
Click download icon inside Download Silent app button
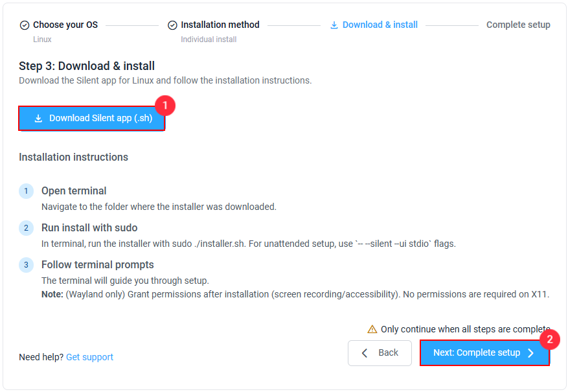pos(38,119)
